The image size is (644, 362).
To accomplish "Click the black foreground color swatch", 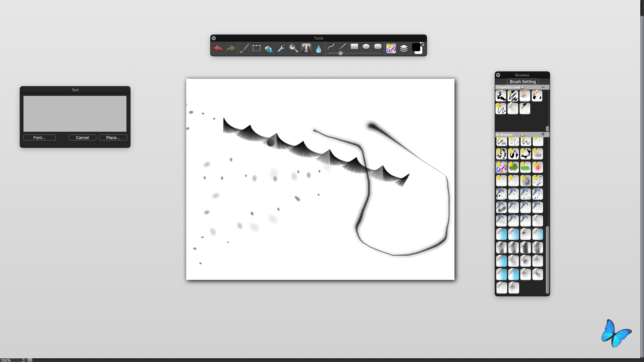I will pyautogui.click(x=416, y=48).
